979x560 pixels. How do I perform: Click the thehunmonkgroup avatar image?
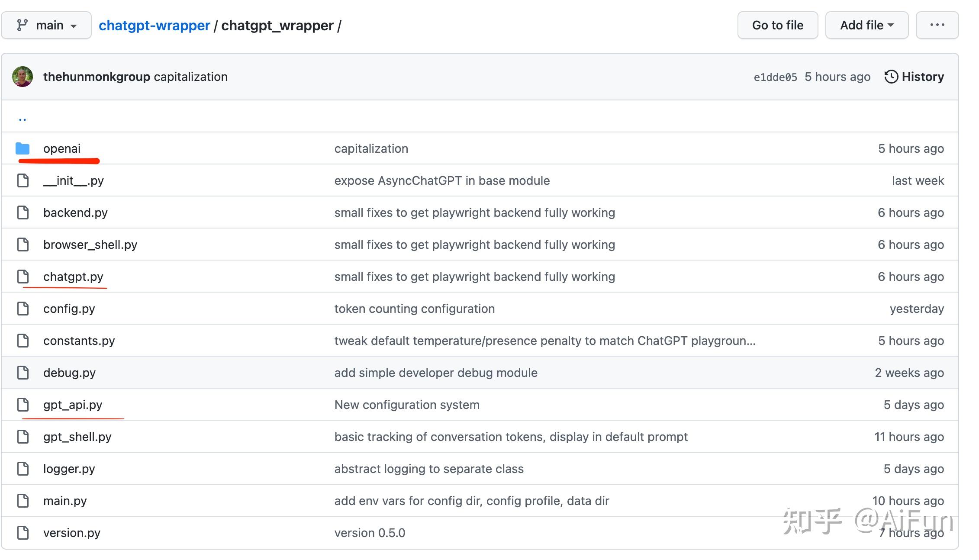(23, 77)
